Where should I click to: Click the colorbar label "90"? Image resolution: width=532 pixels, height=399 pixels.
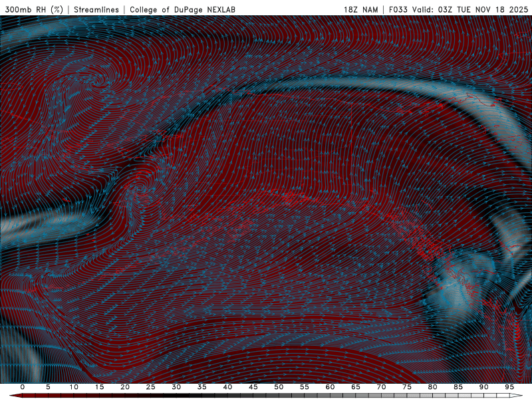[x=483, y=387]
